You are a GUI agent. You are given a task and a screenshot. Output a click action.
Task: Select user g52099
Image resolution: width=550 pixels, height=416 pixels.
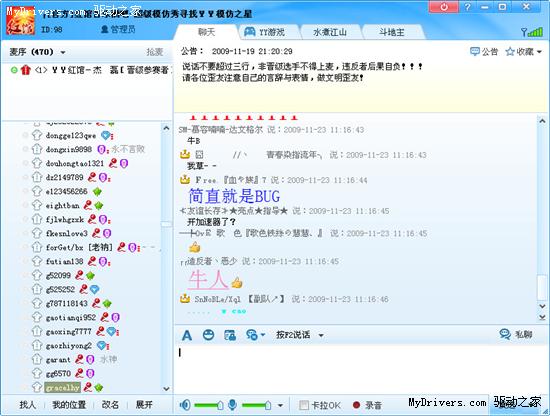(x=58, y=275)
